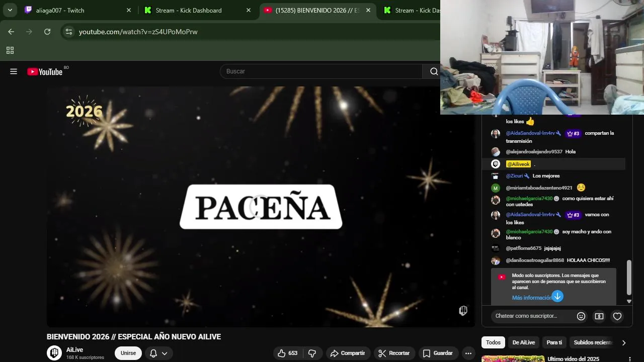644x362 pixels.
Task: Select the Para ti filter chip
Action: click(554, 342)
